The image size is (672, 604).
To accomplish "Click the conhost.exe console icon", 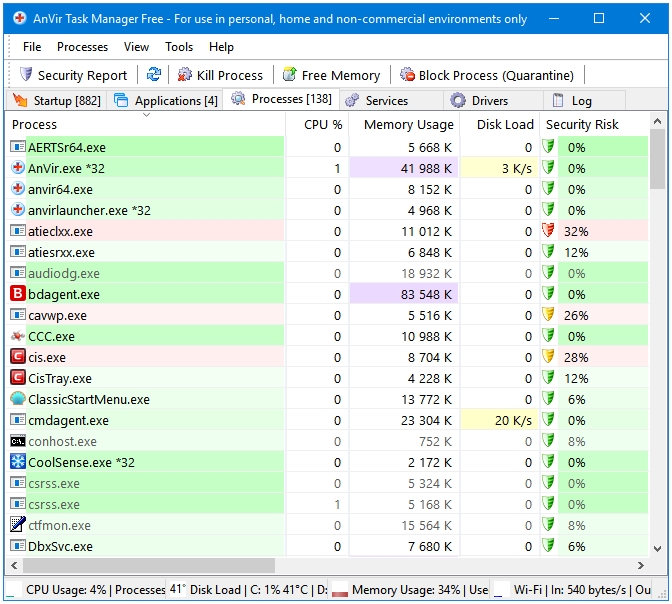I will (18, 441).
